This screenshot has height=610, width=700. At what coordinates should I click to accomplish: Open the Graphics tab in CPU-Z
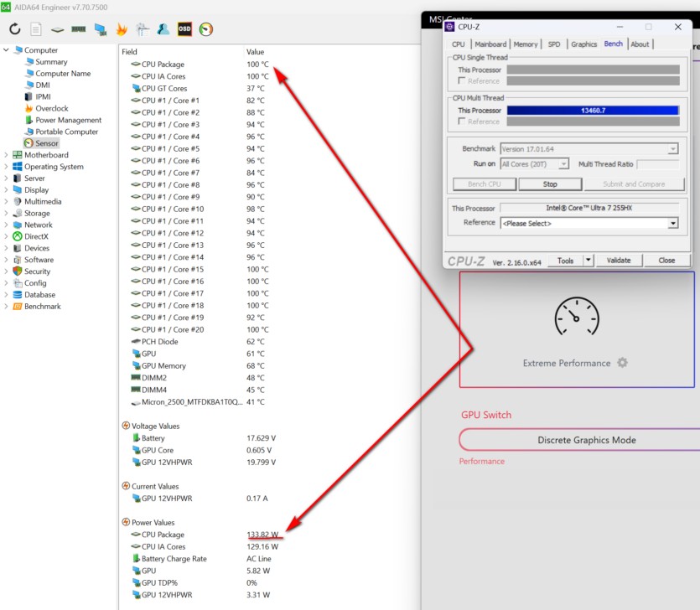(x=583, y=44)
